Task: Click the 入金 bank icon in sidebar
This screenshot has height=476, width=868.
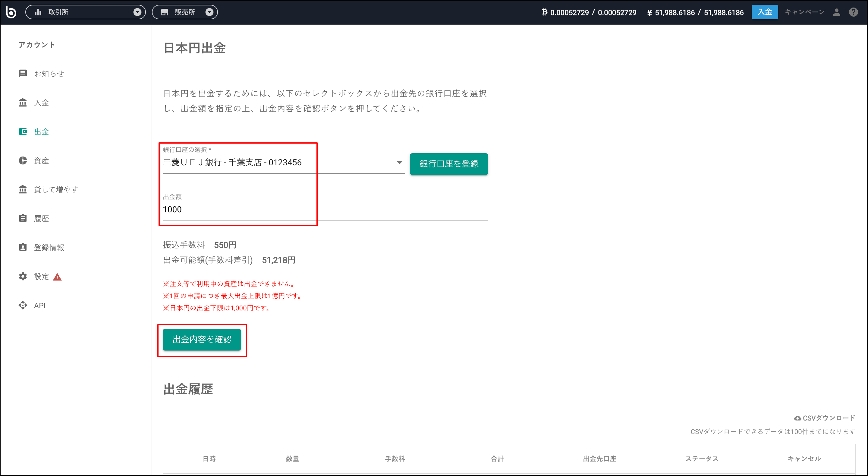Action: pos(23,103)
